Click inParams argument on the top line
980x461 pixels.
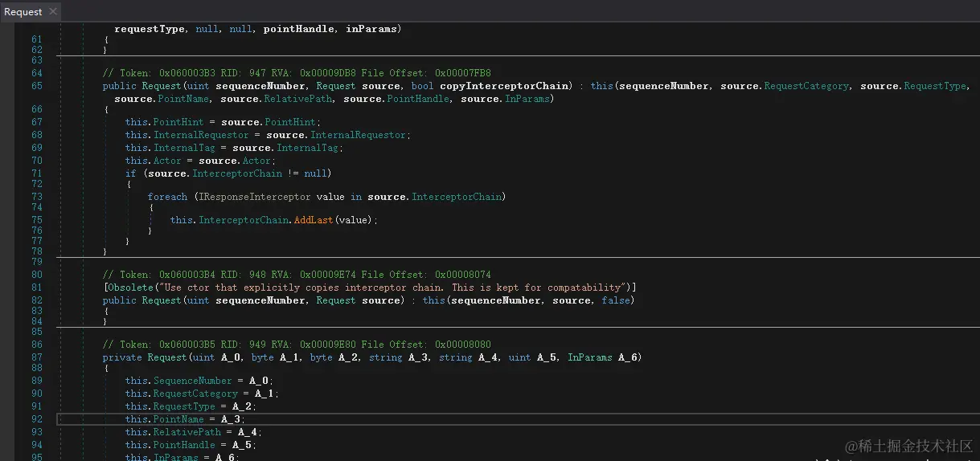pos(371,29)
